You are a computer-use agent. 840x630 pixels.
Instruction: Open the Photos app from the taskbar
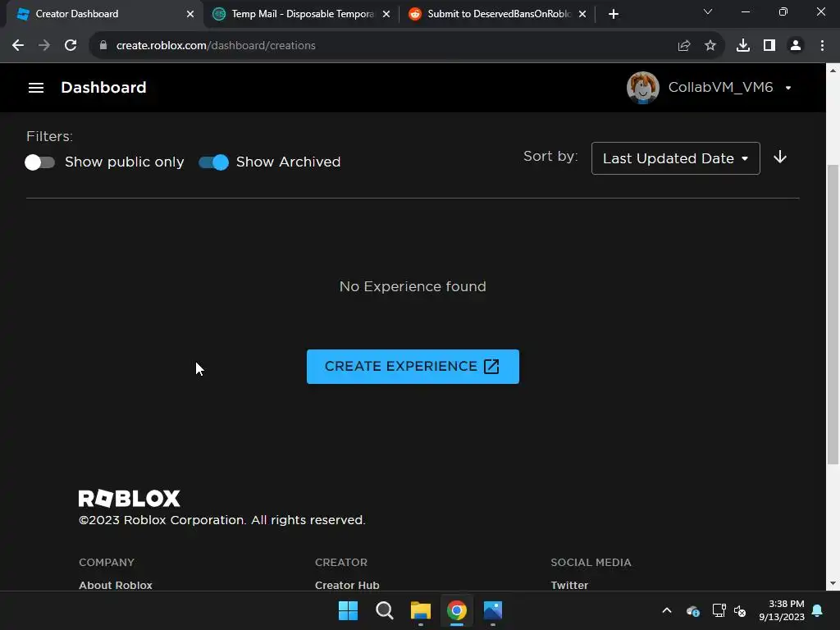[x=493, y=610]
